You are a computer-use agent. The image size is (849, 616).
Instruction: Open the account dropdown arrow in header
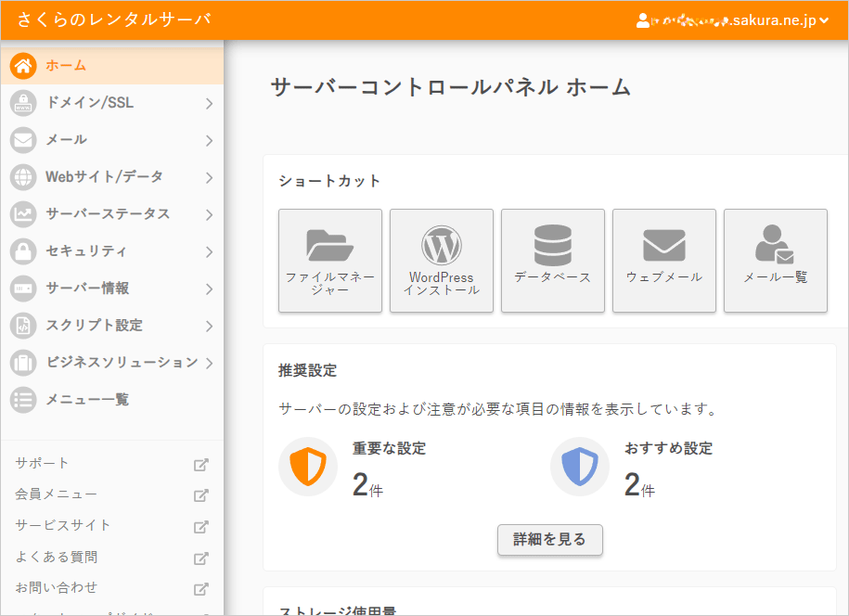point(824,20)
